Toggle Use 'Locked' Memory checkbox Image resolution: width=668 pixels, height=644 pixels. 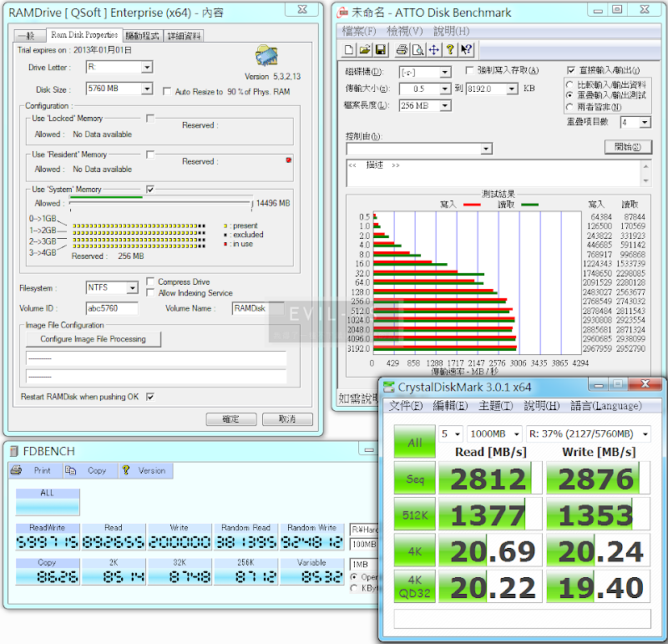[150, 118]
